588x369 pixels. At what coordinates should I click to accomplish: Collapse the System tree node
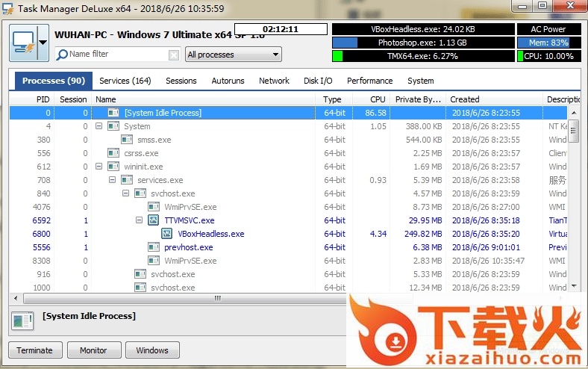point(99,126)
